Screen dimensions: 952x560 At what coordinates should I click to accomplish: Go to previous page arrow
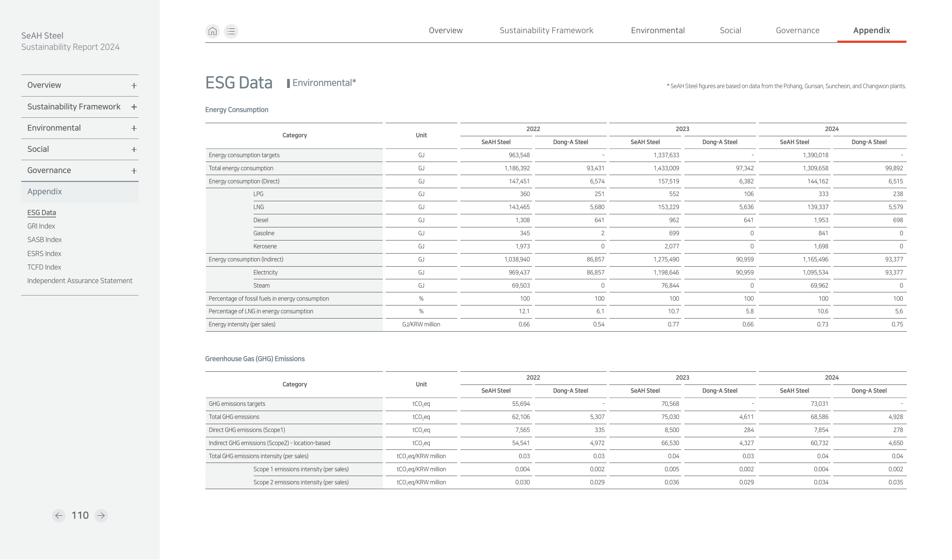pyautogui.click(x=59, y=516)
